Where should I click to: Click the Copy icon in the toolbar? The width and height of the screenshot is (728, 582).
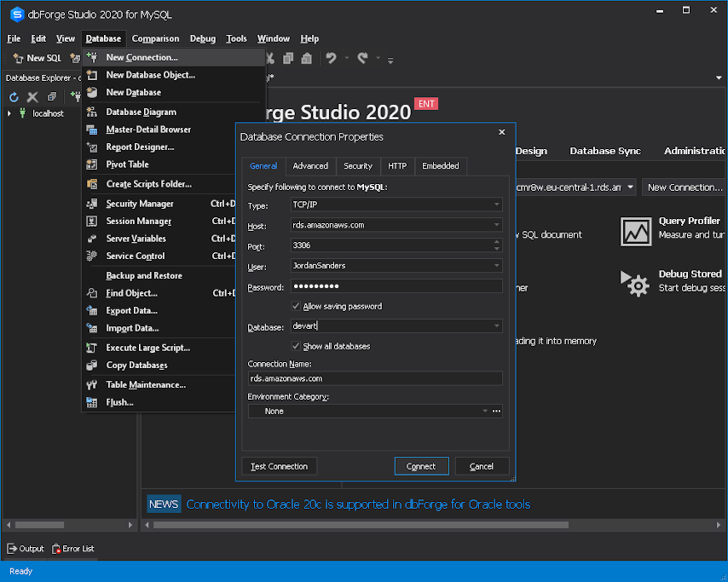288,58
